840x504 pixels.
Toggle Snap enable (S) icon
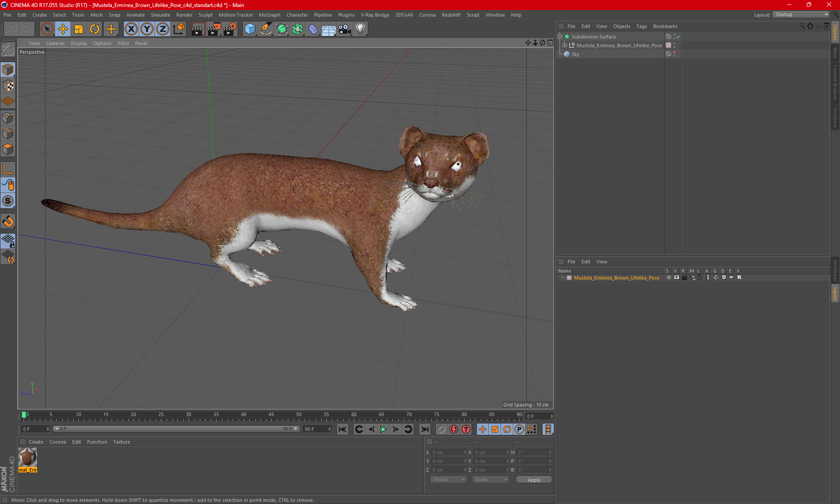click(8, 201)
